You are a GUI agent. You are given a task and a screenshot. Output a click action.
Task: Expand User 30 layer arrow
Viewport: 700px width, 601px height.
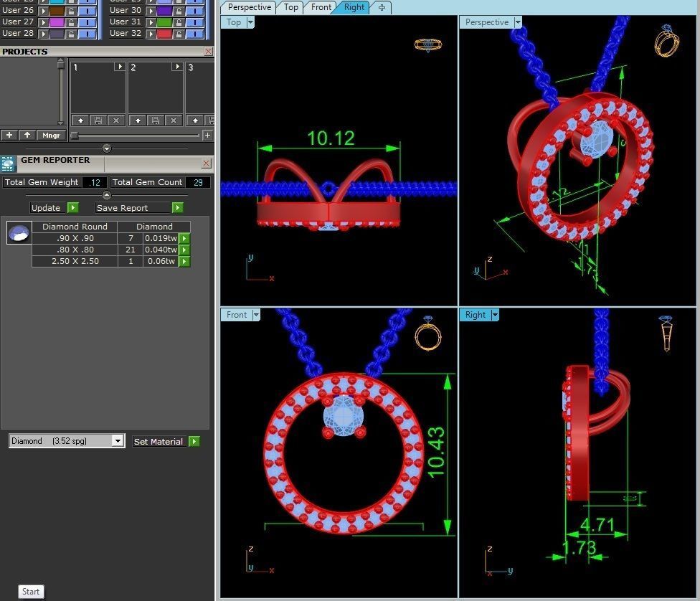point(151,10)
